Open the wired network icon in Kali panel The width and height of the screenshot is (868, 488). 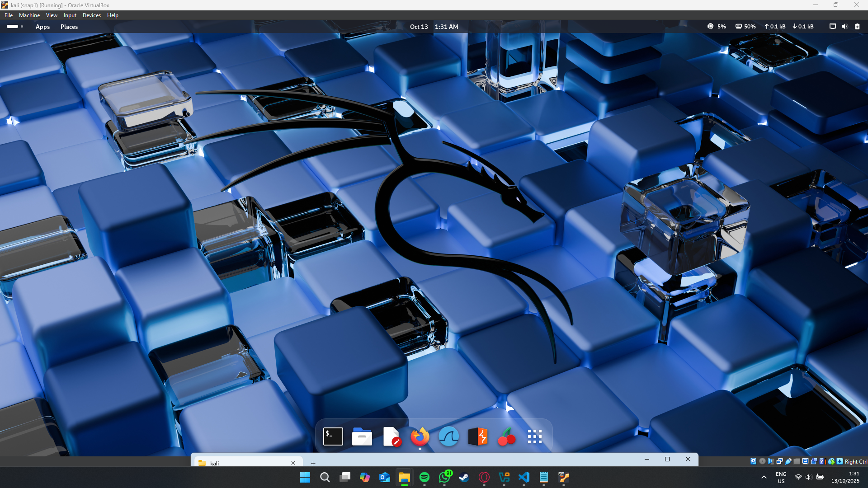coord(833,26)
